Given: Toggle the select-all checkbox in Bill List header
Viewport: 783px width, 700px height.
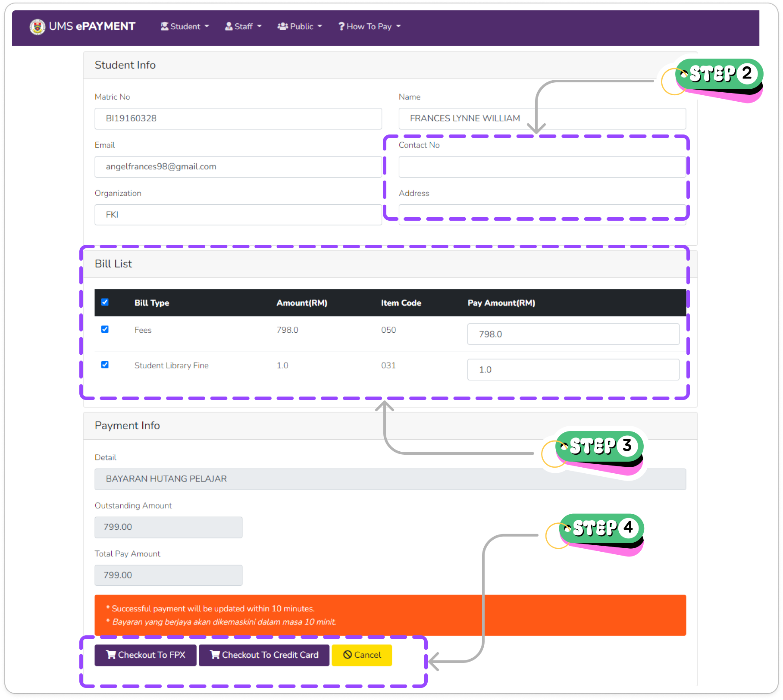Looking at the screenshot, I should 105,302.
